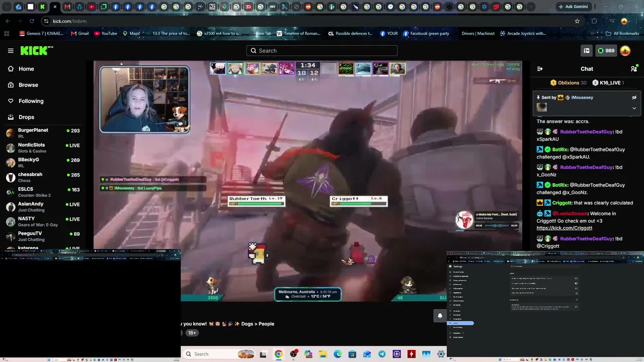Open the Microsoft 365 Copilot taskbar icon
Image resolution: width=644 pixels, height=362 pixels.
[308, 354]
